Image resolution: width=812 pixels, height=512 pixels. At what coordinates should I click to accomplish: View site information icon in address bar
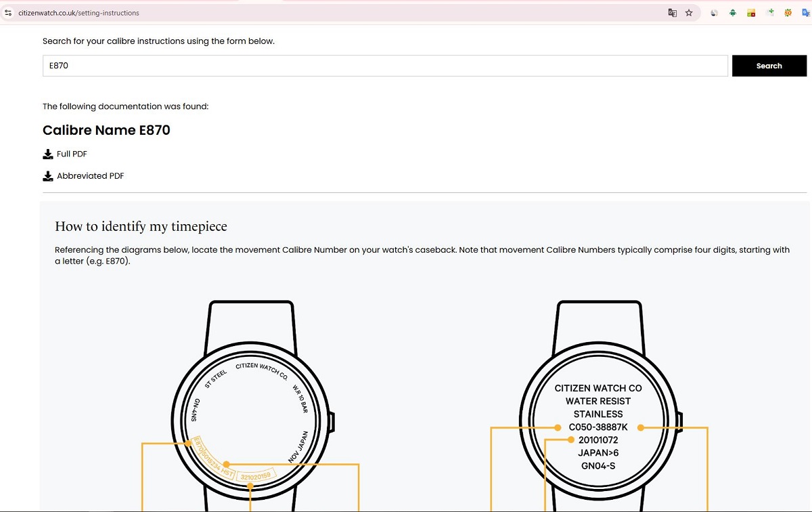pos(9,13)
